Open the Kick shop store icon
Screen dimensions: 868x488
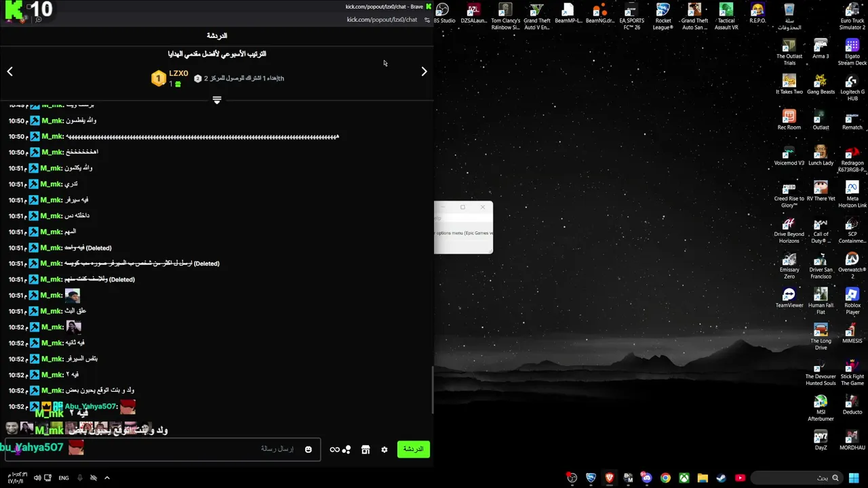[366, 449]
